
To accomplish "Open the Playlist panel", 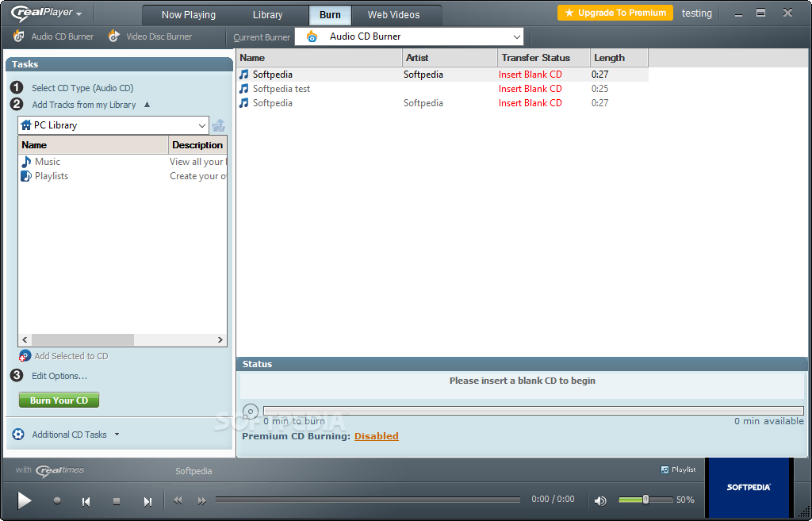I will (679, 469).
